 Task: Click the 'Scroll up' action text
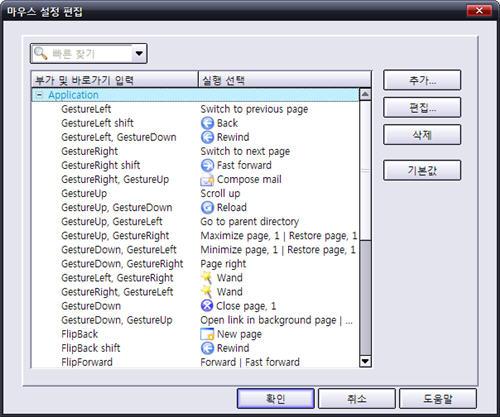click(220, 193)
